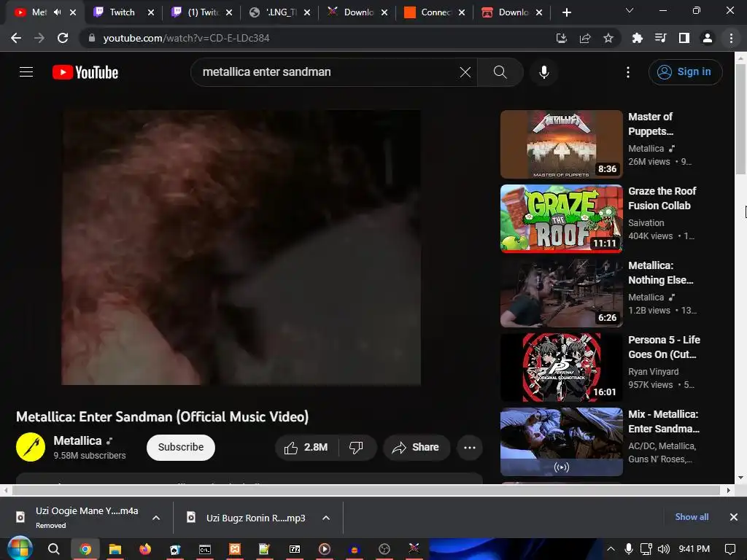Open the YouTube guide hamburger menu

pyautogui.click(x=26, y=72)
